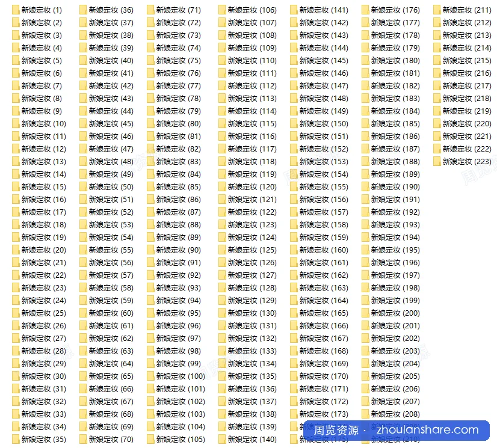Viewport: 497px width, 448px height.
Task: Select the 新娘定妆 (223) folder icon
Action: coord(437,162)
